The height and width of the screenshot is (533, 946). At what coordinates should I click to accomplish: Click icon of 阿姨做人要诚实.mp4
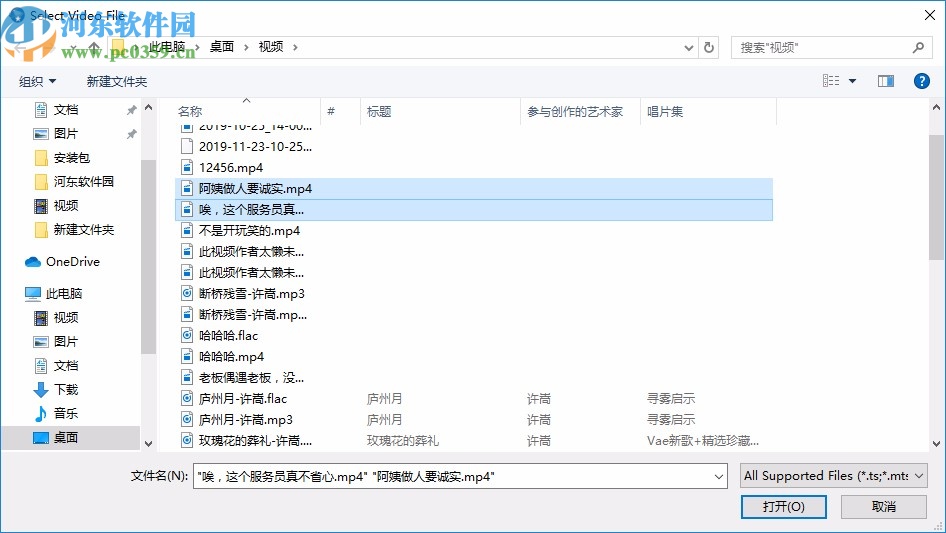click(187, 189)
